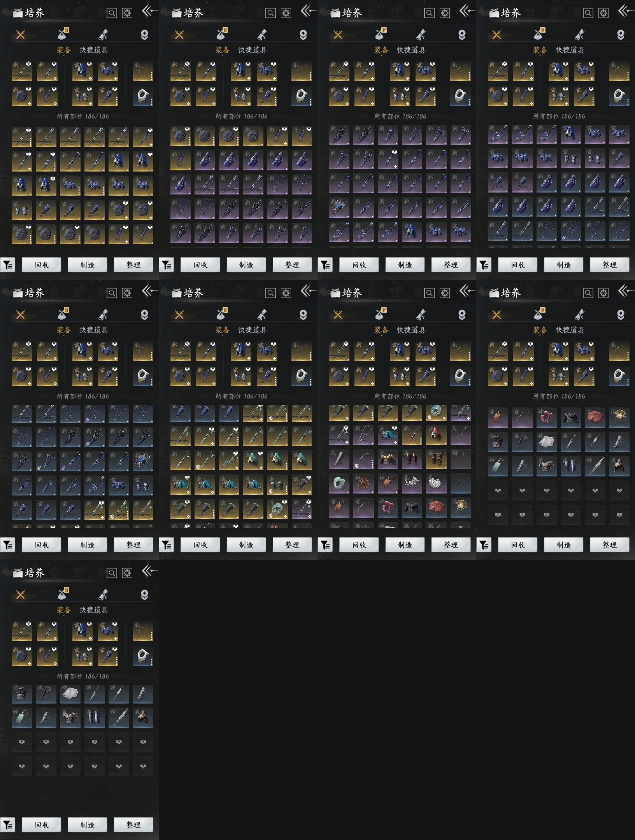Click the brown carved disc item

pyautogui.click(x=363, y=484)
